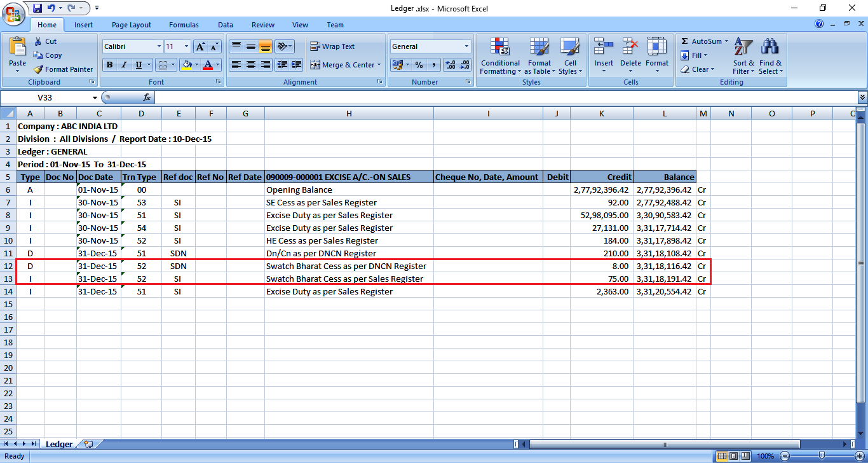This screenshot has height=463, width=868.
Task: Open the Insert ribbon tab
Action: (x=83, y=25)
